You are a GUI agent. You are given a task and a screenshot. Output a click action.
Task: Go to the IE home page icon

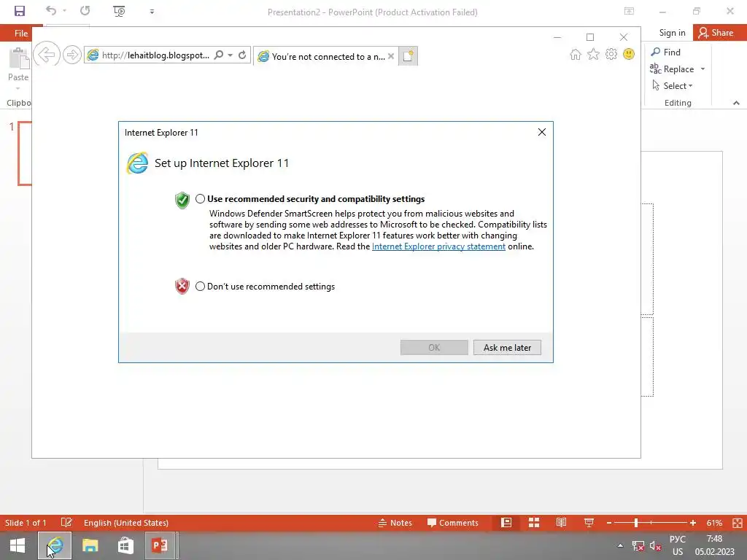(x=576, y=54)
